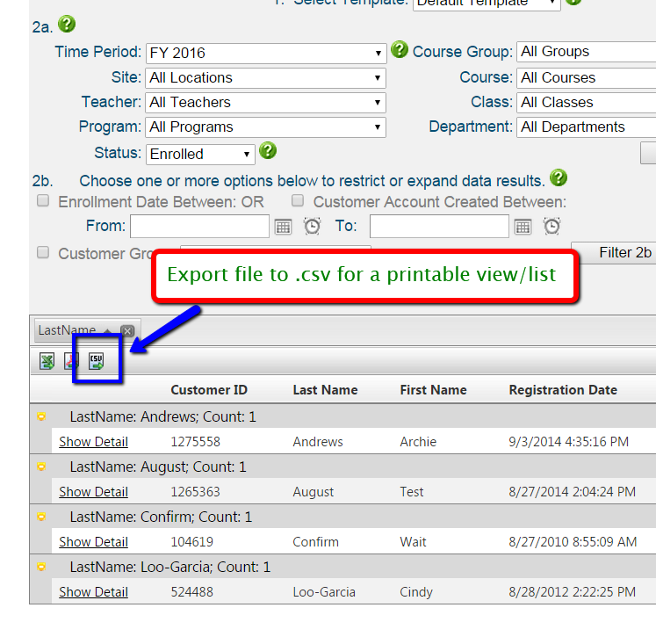This screenshot has height=644, width=656.
Task: Open calendar picker for From date
Action: [283, 227]
